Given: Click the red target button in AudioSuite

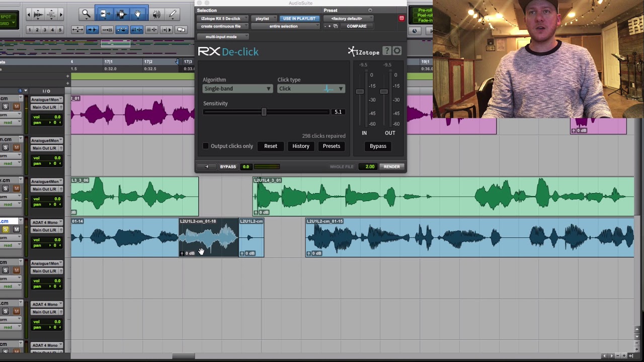Looking at the screenshot, I should point(401,19).
